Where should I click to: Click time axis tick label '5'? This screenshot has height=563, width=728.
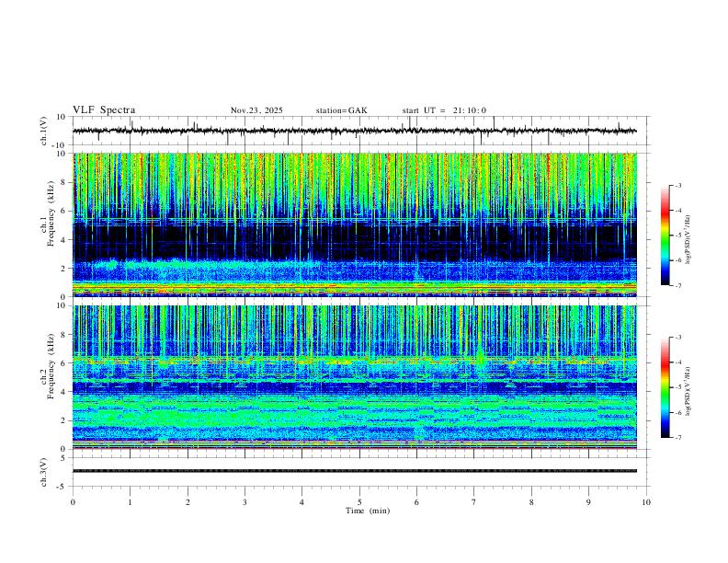[x=359, y=502]
